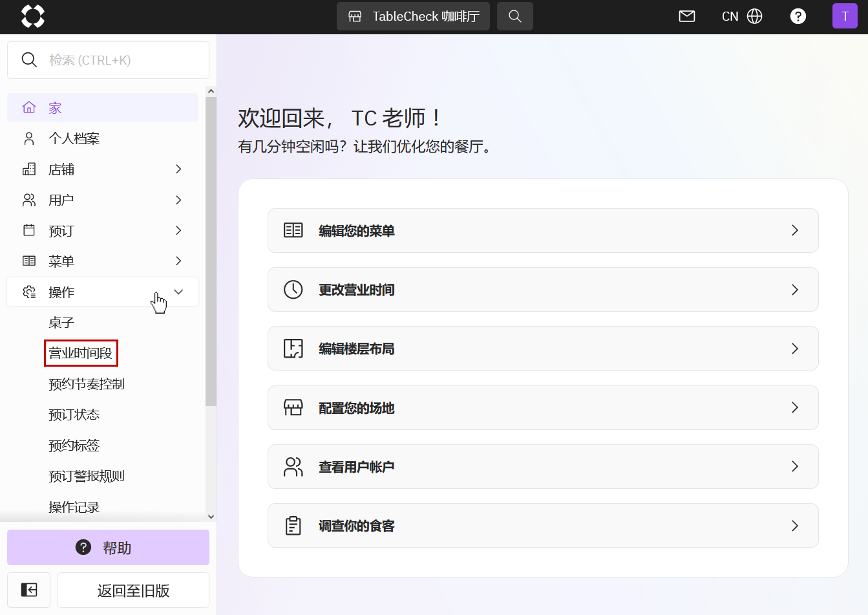Click the 用户 people icon in sidebar
Viewport: 868px width, 615px height.
click(x=29, y=200)
